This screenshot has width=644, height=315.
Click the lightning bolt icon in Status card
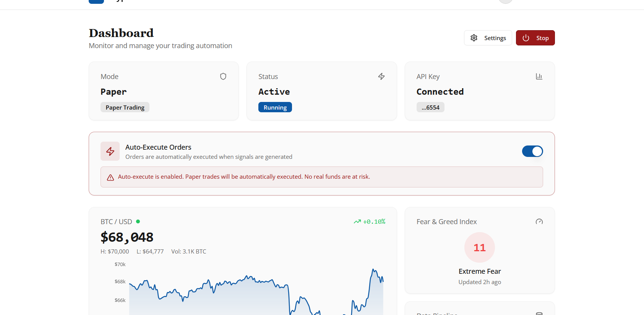point(381,76)
